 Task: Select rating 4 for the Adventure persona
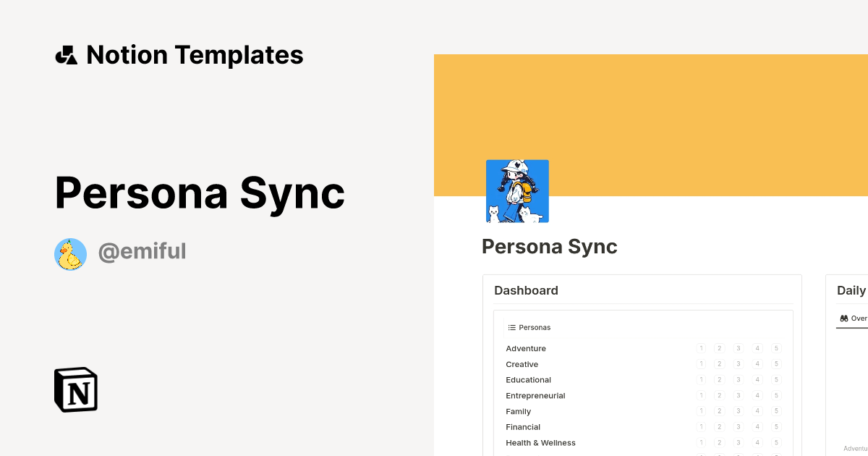757,348
